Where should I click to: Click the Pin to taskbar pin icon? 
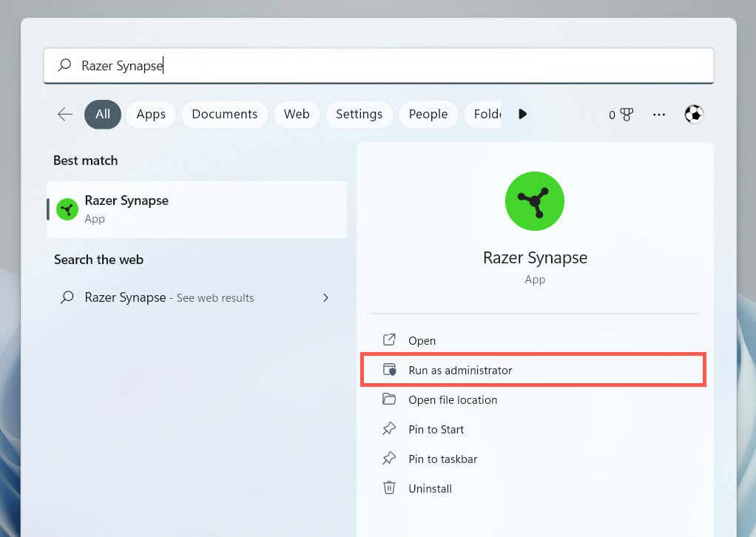pyautogui.click(x=388, y=459)
